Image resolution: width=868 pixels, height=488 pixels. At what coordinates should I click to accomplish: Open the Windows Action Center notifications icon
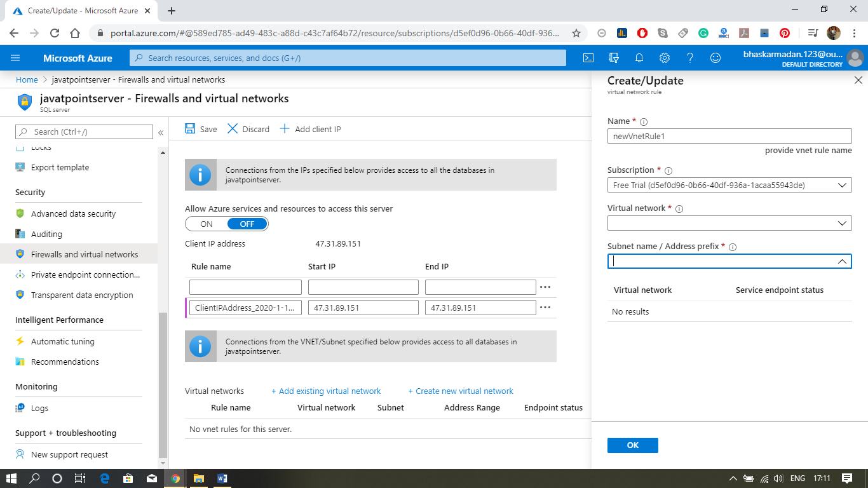(846, 478)
